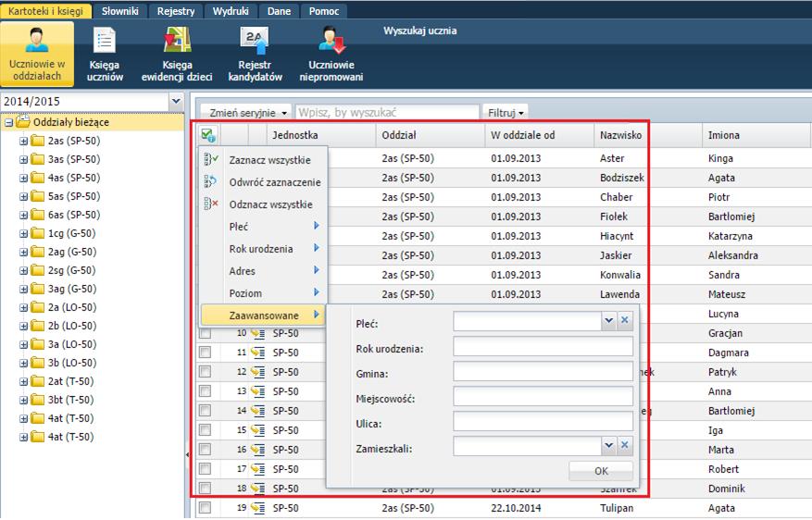Open the Filtruj dropdown
Image resolution: width=812 pixels, height=520 pixels.
[506, 112]
